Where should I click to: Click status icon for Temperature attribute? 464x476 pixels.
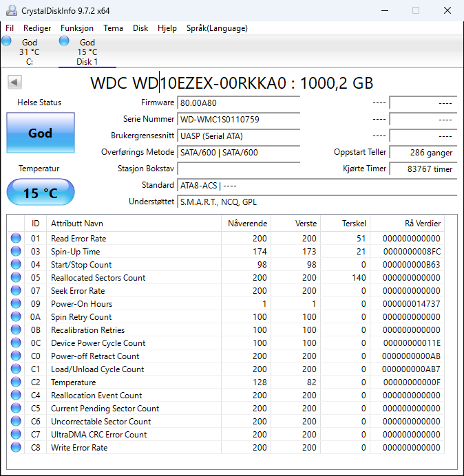click(16, 382)
